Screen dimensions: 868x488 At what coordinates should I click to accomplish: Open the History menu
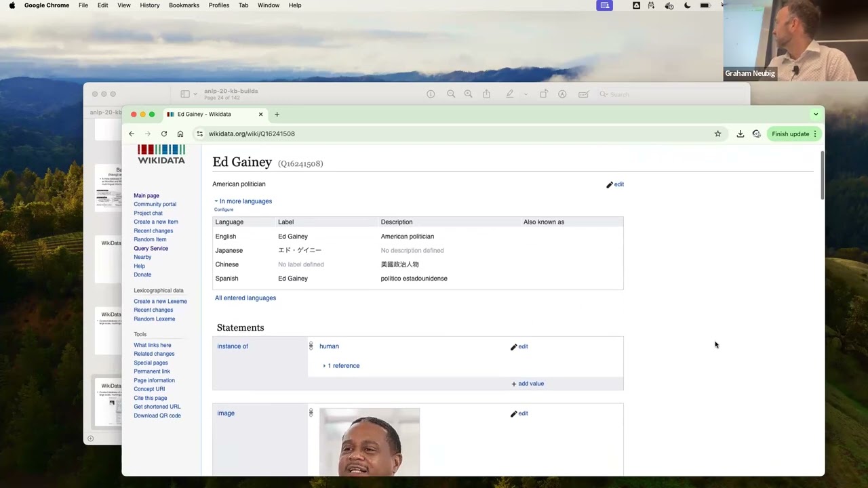[x=150, y=5]
